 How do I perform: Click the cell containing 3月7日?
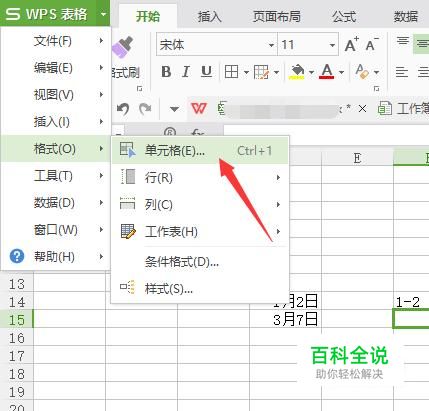click(x=285, y=320)
